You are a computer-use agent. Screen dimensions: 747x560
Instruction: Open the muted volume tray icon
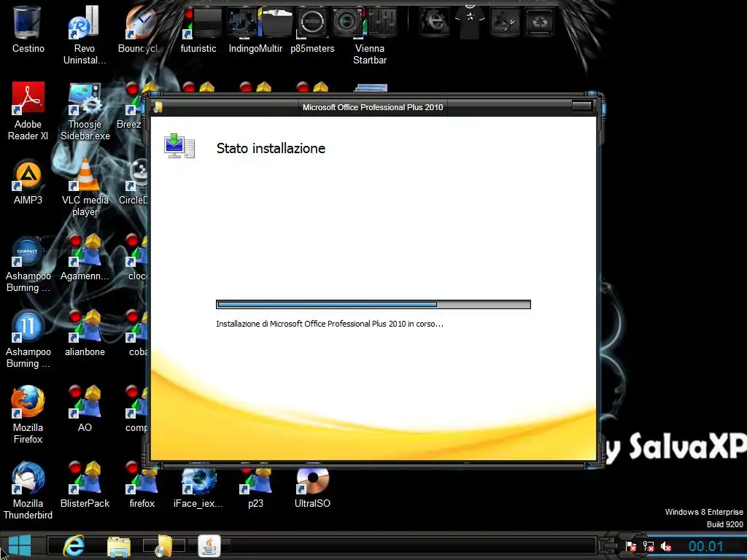[666, 546]
